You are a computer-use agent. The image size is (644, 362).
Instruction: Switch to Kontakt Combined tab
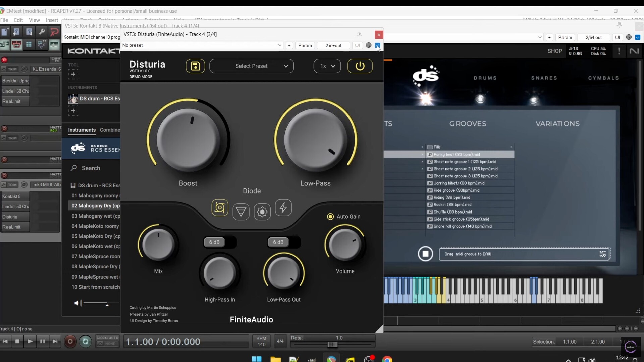pyautogui.click(x=110, y=130)
